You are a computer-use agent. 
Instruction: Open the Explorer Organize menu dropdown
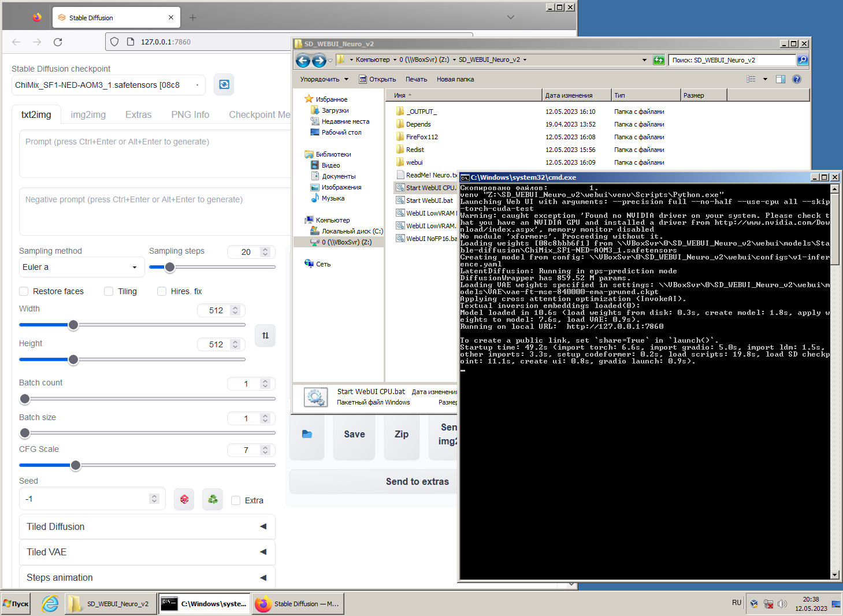point(324,79)
